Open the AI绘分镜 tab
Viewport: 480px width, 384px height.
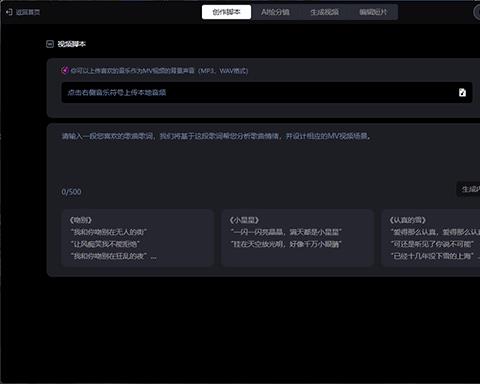click(x=275, y=12)
